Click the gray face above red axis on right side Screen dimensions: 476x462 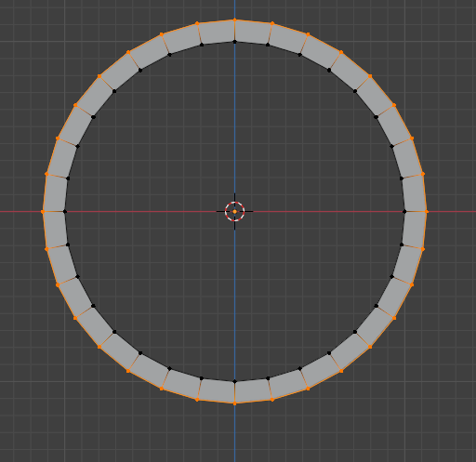tap(414, 193)
